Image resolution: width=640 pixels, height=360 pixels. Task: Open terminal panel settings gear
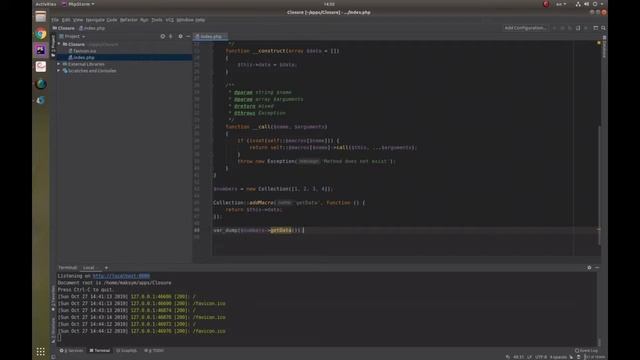click(589, 268)
